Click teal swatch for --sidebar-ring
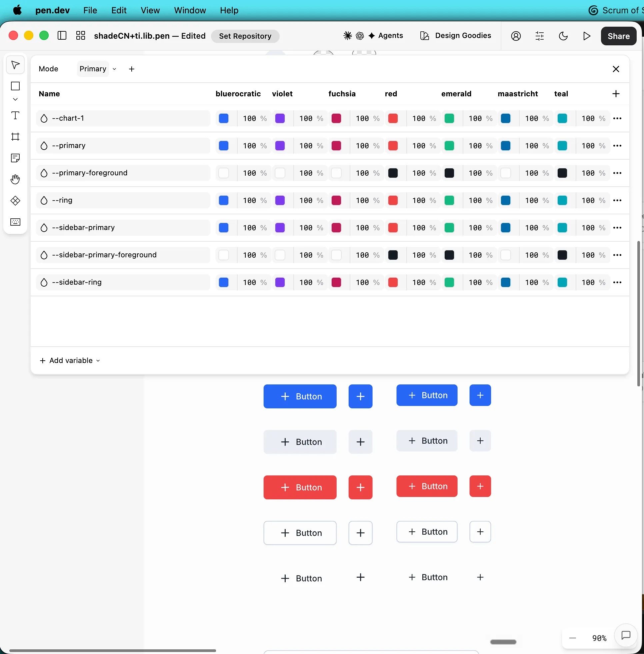The width and height of the screenshot is (644, 654). (562, 282)
